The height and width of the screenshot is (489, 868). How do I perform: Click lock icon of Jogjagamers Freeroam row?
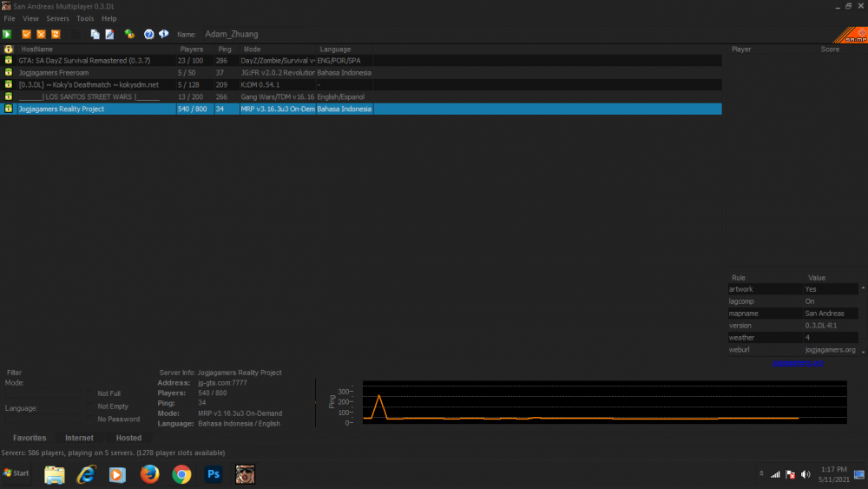(9, 72)
